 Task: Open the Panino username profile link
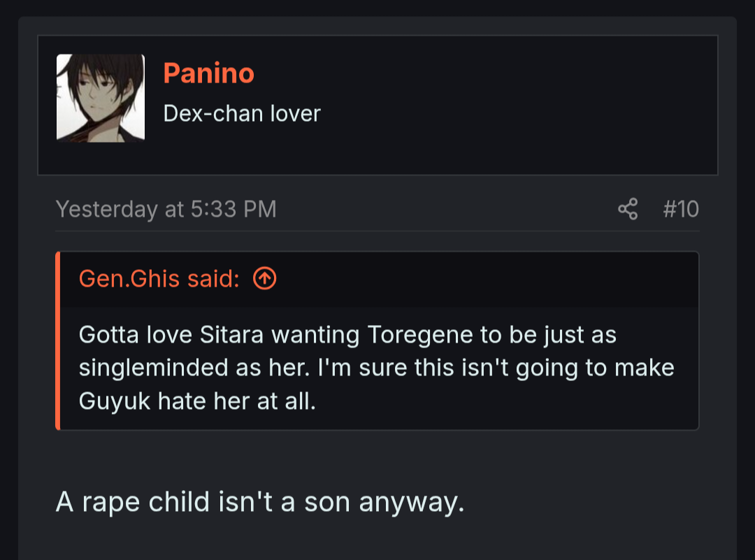[x=208, y=73]
